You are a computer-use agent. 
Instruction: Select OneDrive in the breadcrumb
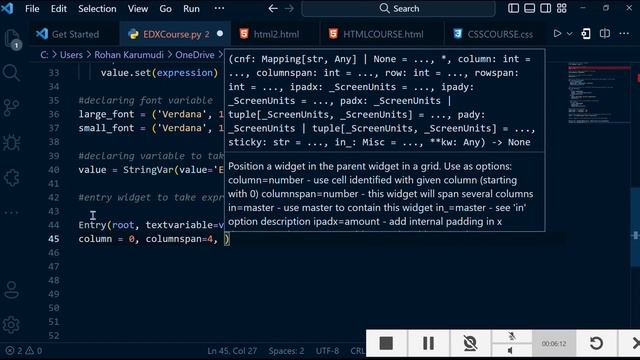pyautogui.click(x=195, y=55)
